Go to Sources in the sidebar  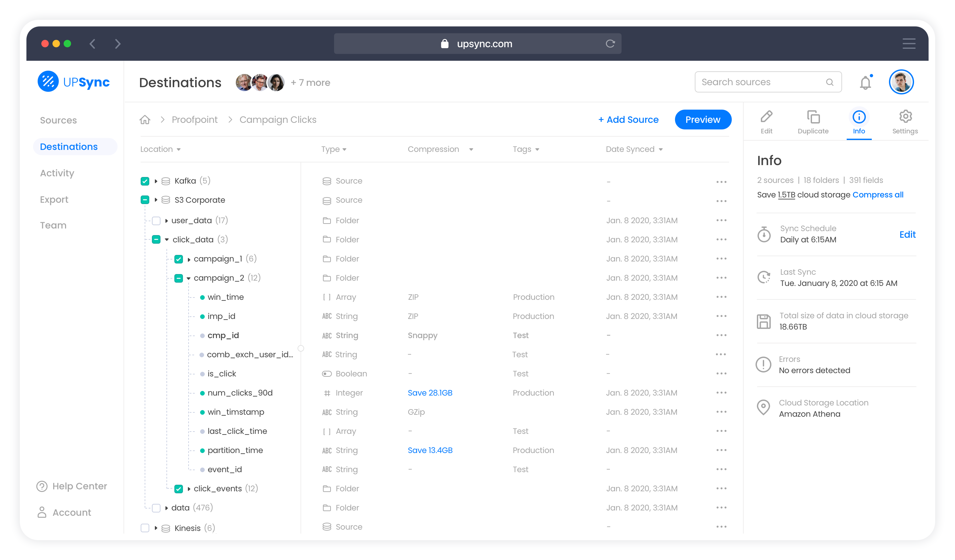(58, 120)
